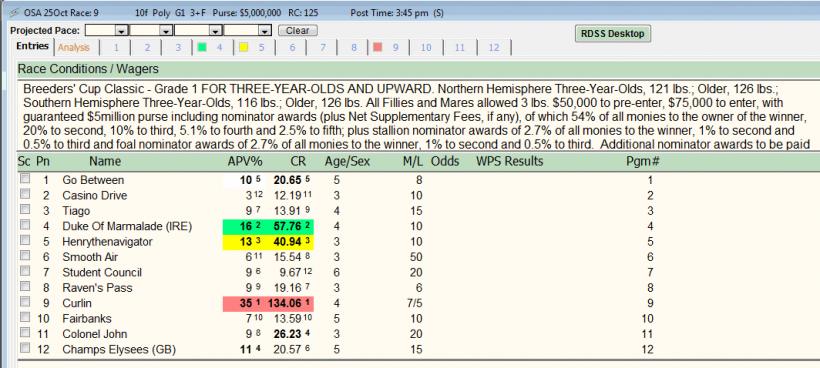Click the Clear button
This screenshot has height=368, width=820.
pyautogui.click(x=298, y=31)
